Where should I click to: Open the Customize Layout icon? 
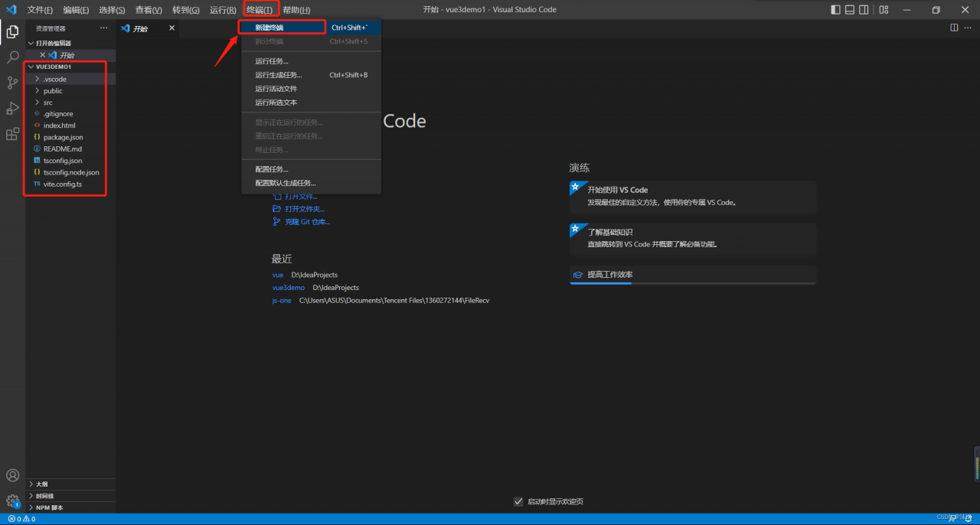(x=884, y=10)
